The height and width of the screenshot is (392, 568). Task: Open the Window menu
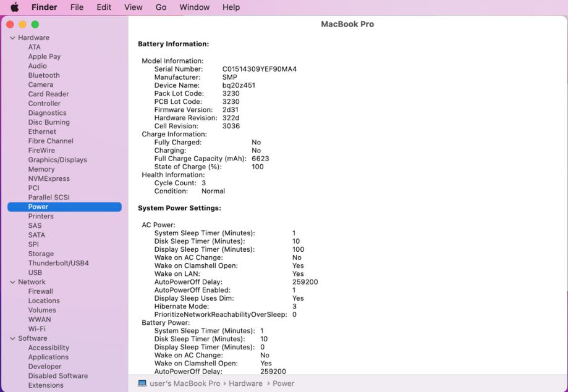pyautogui.click(x=195, y=7)
